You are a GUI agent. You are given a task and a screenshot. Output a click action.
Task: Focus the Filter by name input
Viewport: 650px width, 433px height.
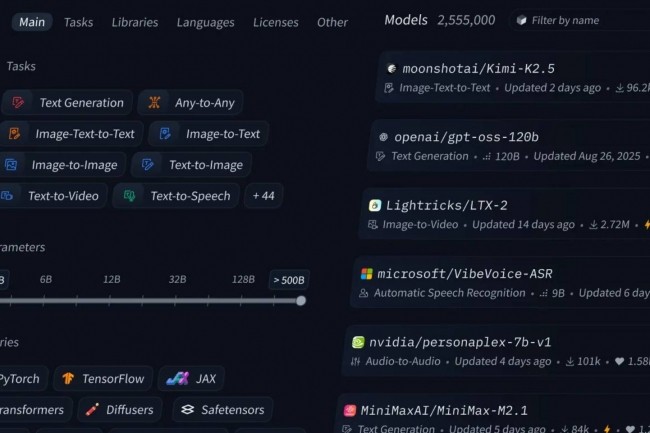tap(580, 20)
